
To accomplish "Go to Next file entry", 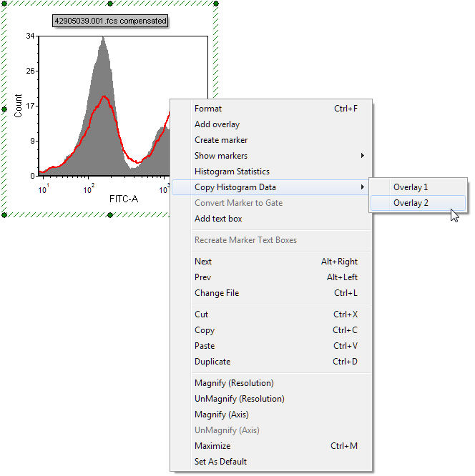I will pos(203,262).
